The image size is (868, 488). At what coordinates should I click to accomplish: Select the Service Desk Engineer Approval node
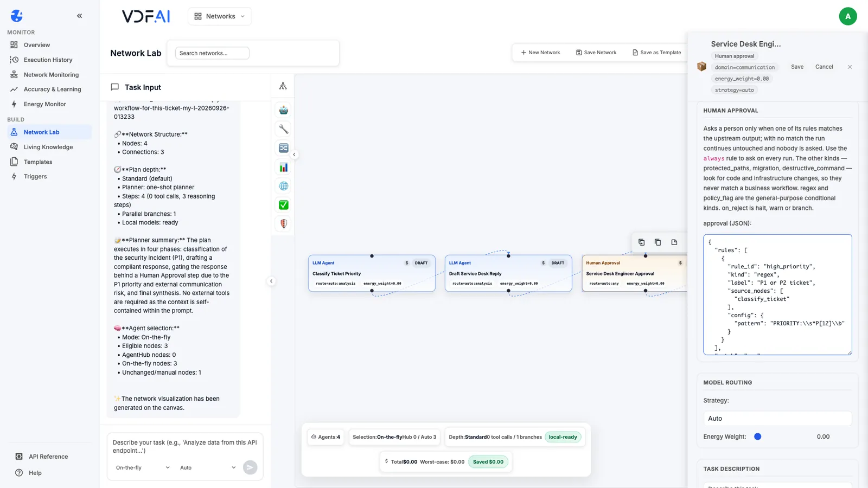coord(634,273)
